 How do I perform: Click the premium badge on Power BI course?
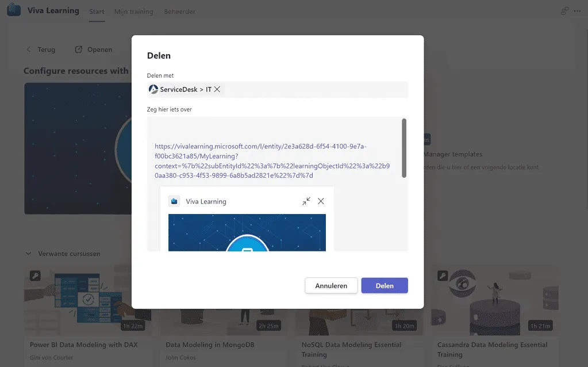pos(35,276)
